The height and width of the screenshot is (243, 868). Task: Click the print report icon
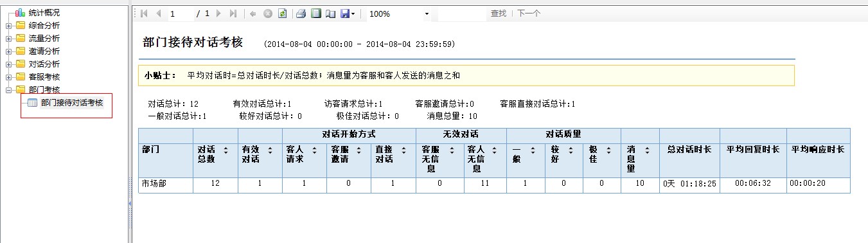(300, 14)
